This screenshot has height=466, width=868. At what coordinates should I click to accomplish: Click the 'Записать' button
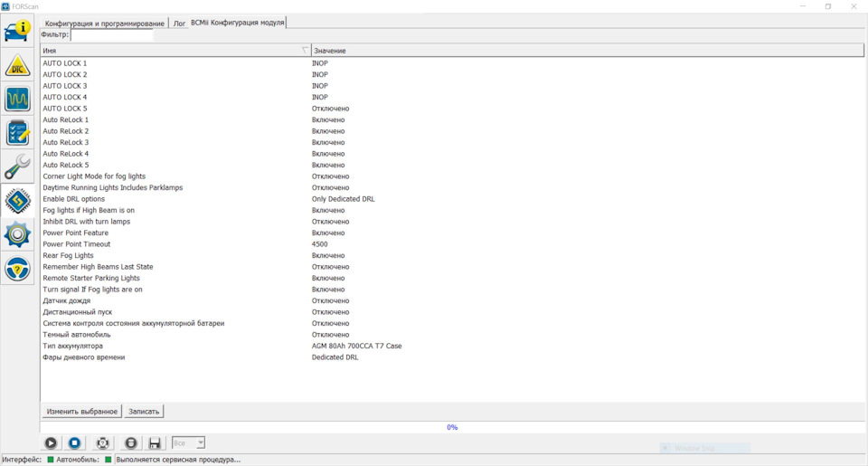click(144, 412)
